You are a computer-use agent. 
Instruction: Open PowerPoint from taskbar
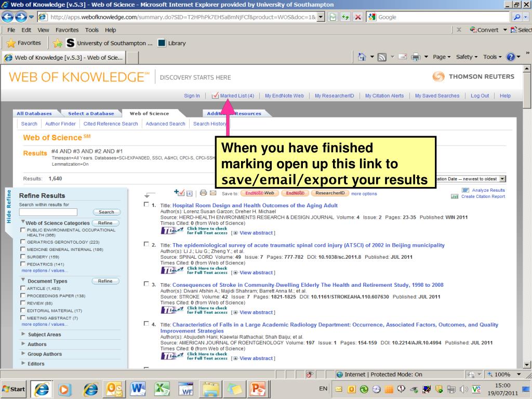(x=258, y=389)
